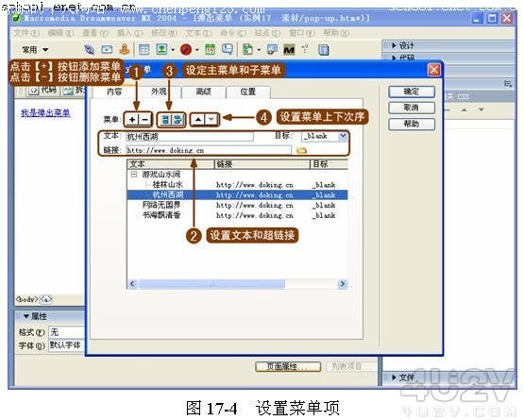Viewport: 524px width, 420px height.
Task: Click the 页面属性 button
Action: pos(288,366)
